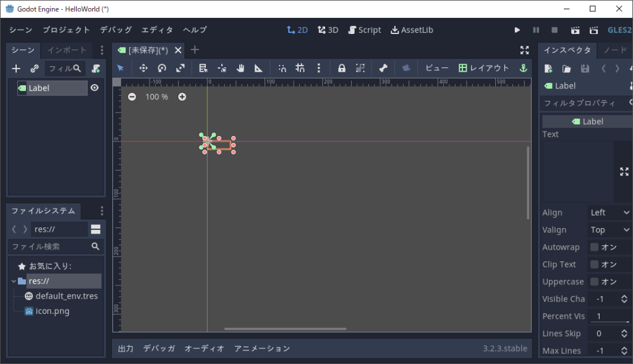Select the Move mode tool
Image resolution: width=633 pixels, height=364 pixels.
pos(143,68)
